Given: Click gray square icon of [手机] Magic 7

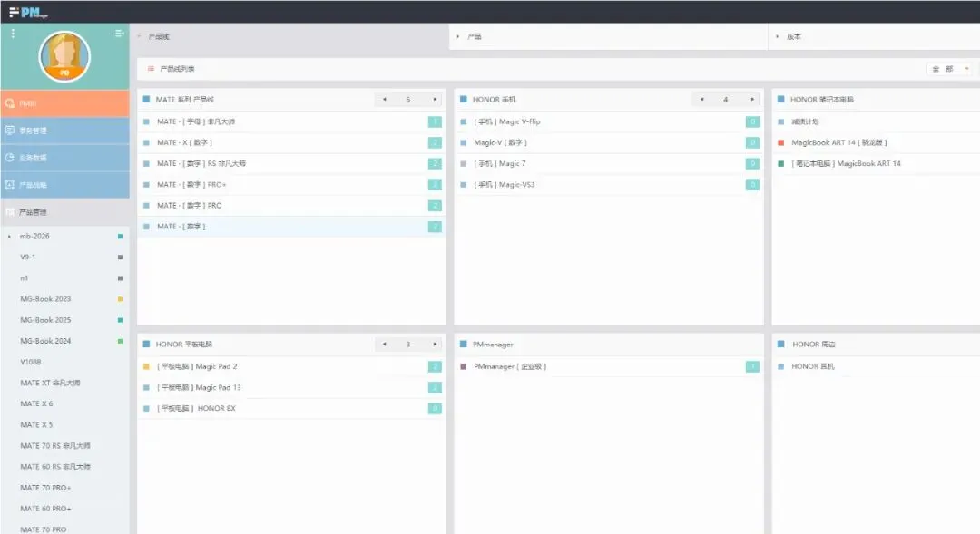Looking at the screenshot, I should pos(463,163).
